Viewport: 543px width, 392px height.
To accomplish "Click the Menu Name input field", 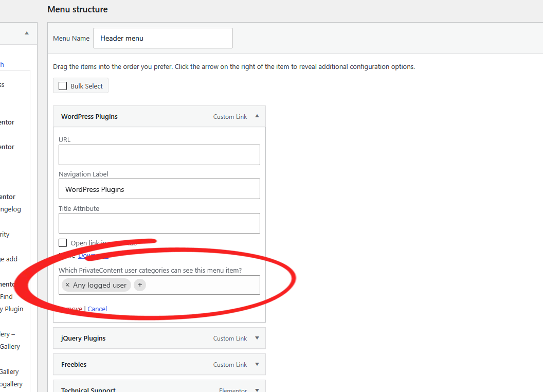I will [163, 38].
